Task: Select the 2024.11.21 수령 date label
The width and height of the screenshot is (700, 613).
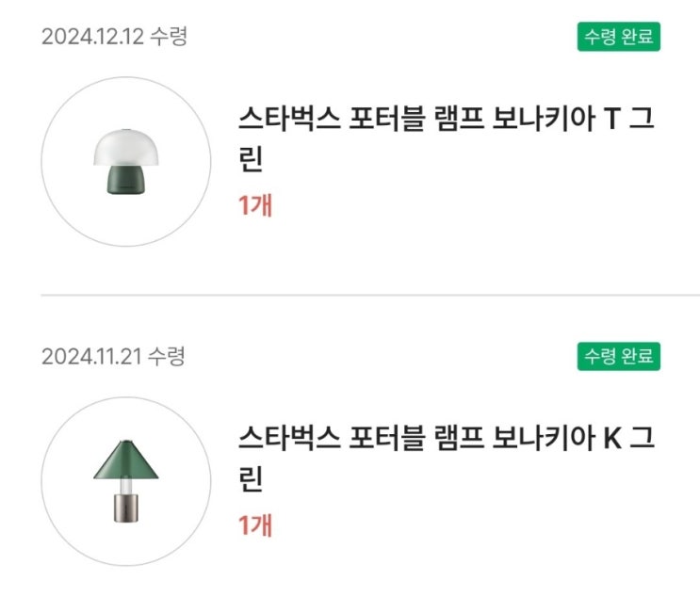Action: (113, 356)
